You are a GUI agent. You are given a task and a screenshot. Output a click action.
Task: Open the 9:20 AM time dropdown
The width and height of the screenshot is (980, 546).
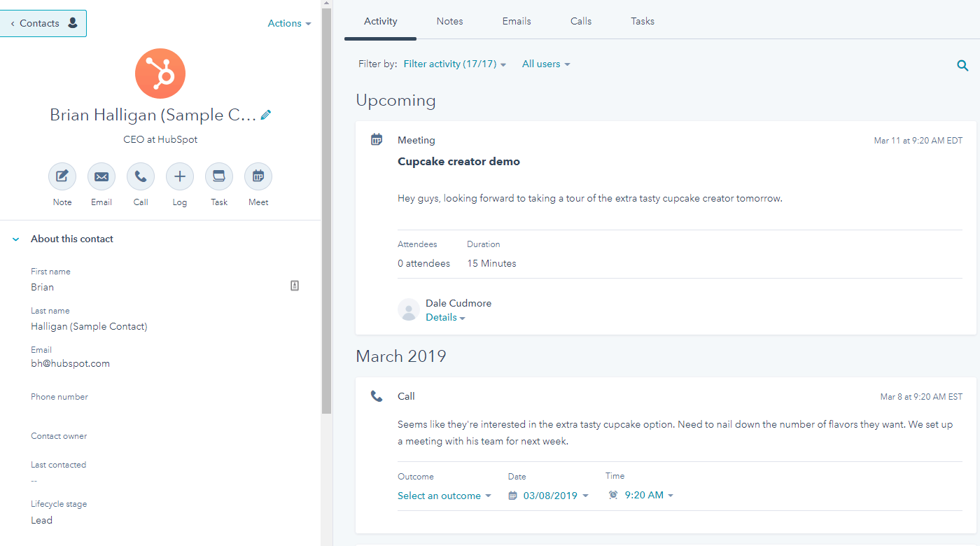pyautogui.click(x=649, y=495)
